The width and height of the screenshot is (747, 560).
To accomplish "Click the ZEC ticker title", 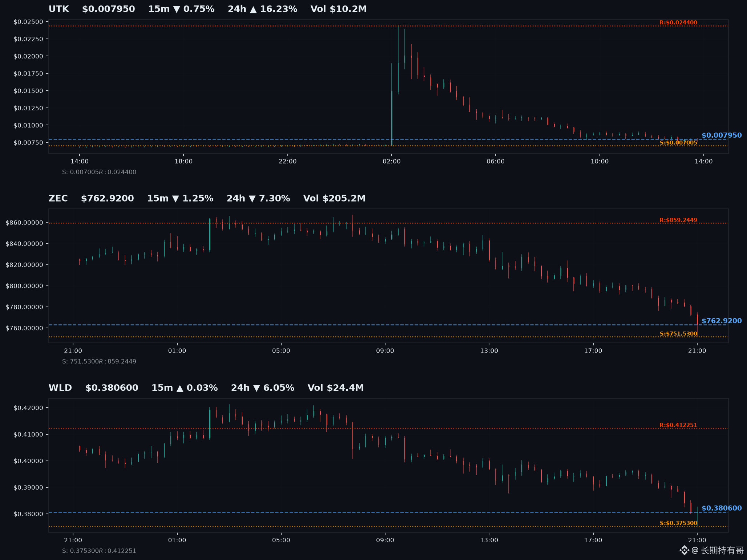I will coord(58,198).
